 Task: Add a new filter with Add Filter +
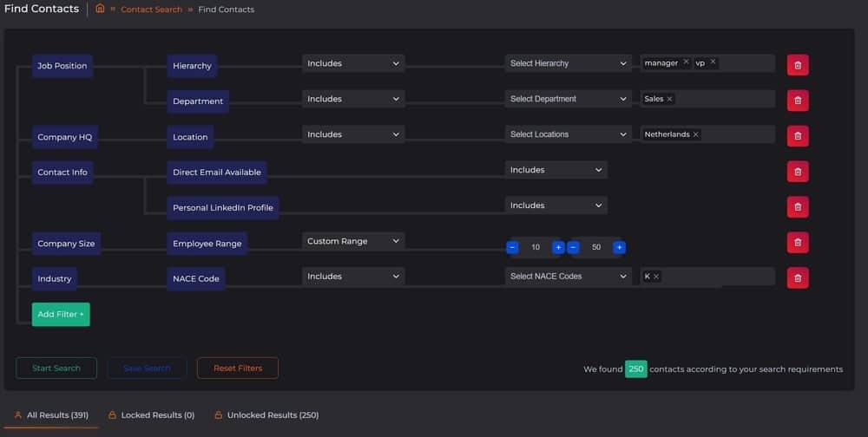[x=61, y=314]
